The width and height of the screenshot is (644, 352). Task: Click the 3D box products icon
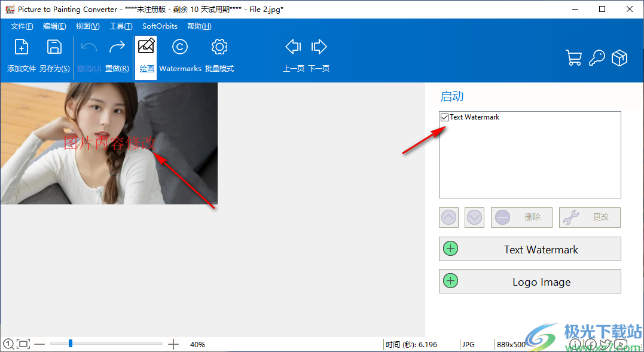[x=619, y=58]
